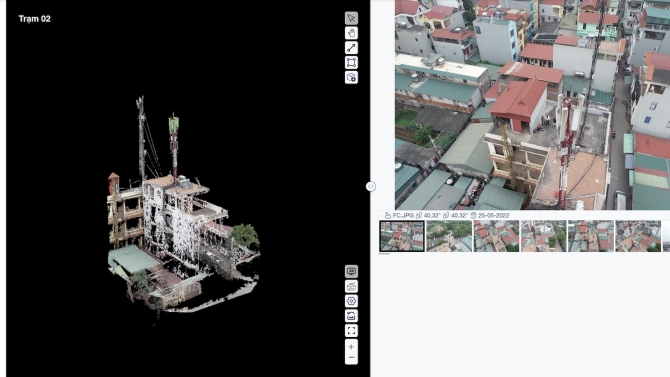Select the first highlighted photo thumbnail

coord(402,236)
